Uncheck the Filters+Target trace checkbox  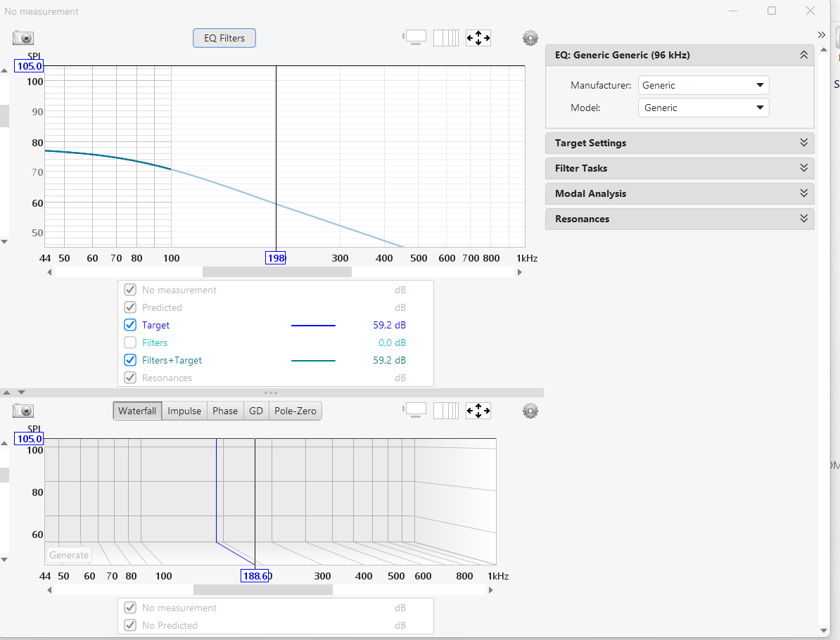point(130,360)
